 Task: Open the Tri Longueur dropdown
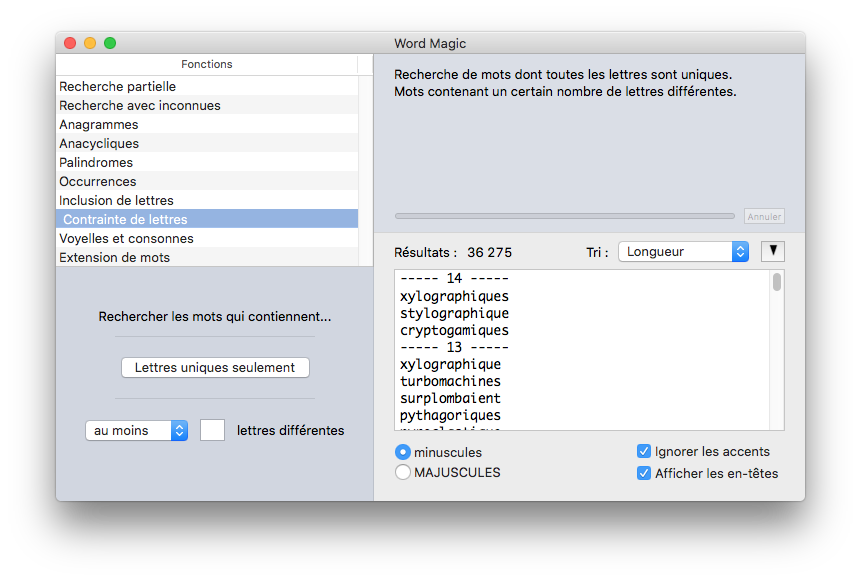(683, 252)
